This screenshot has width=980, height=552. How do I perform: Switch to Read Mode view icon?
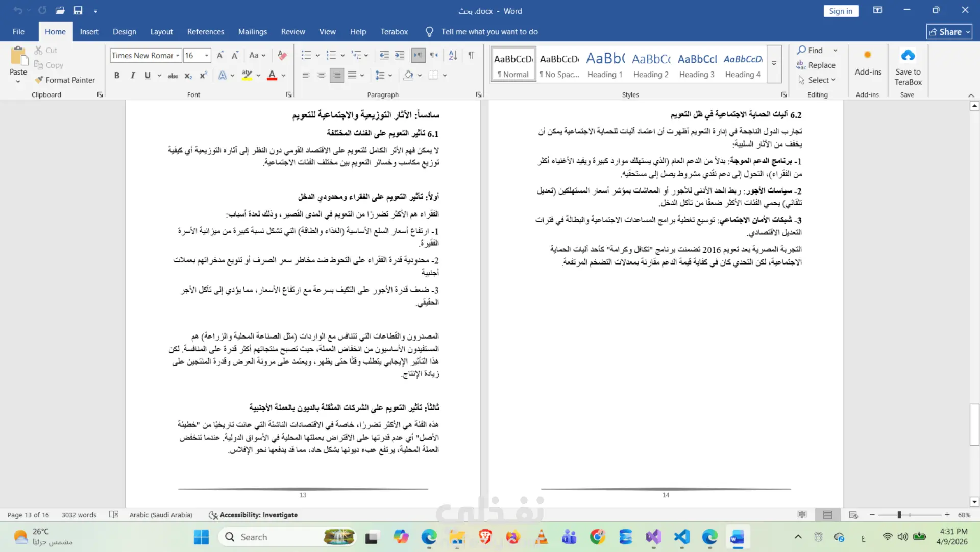(802, 515)
